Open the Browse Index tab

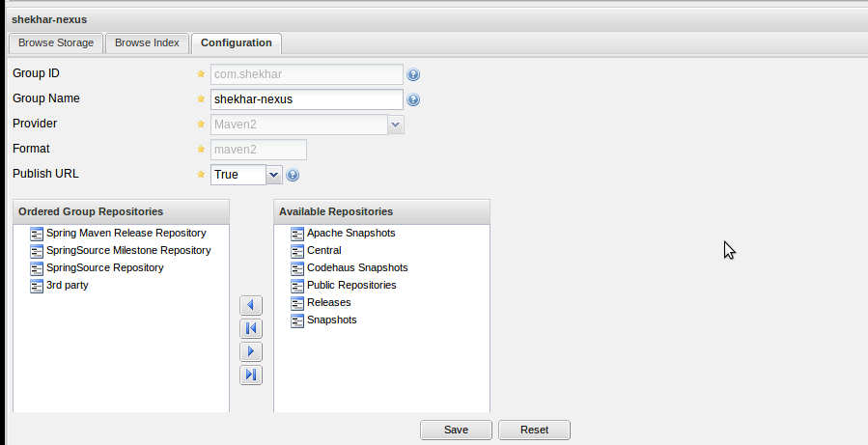(x=147, y=43)
